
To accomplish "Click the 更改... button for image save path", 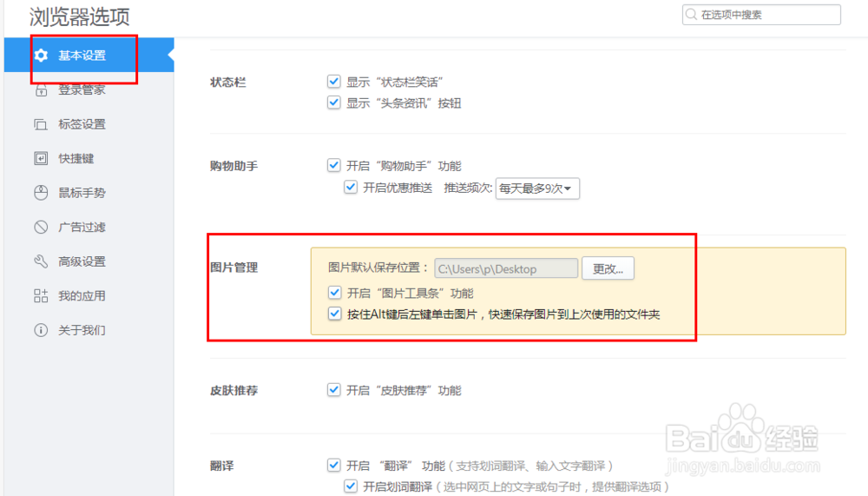I will pos(608,268).
